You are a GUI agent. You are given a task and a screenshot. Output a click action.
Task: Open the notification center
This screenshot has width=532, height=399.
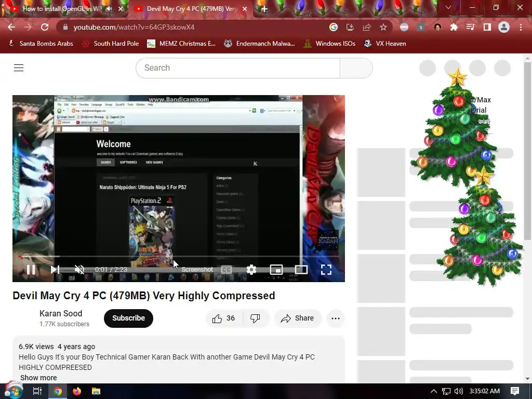[515, 391]
